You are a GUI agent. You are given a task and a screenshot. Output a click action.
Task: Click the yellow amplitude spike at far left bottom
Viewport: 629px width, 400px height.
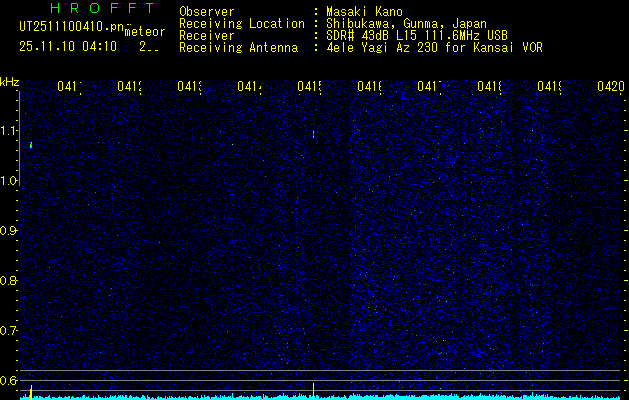click(x=31, y=392)
